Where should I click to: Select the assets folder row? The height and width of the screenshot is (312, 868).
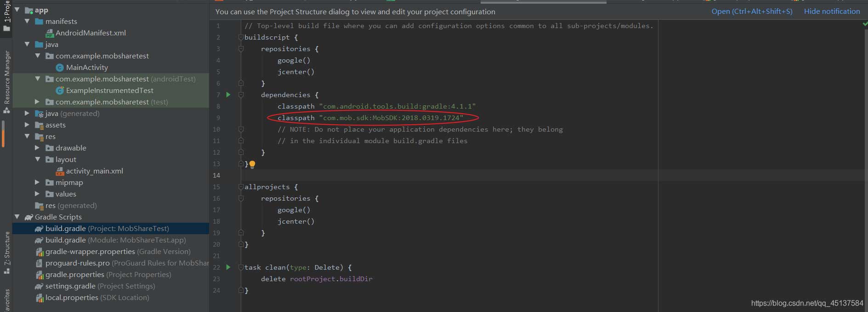111,125
